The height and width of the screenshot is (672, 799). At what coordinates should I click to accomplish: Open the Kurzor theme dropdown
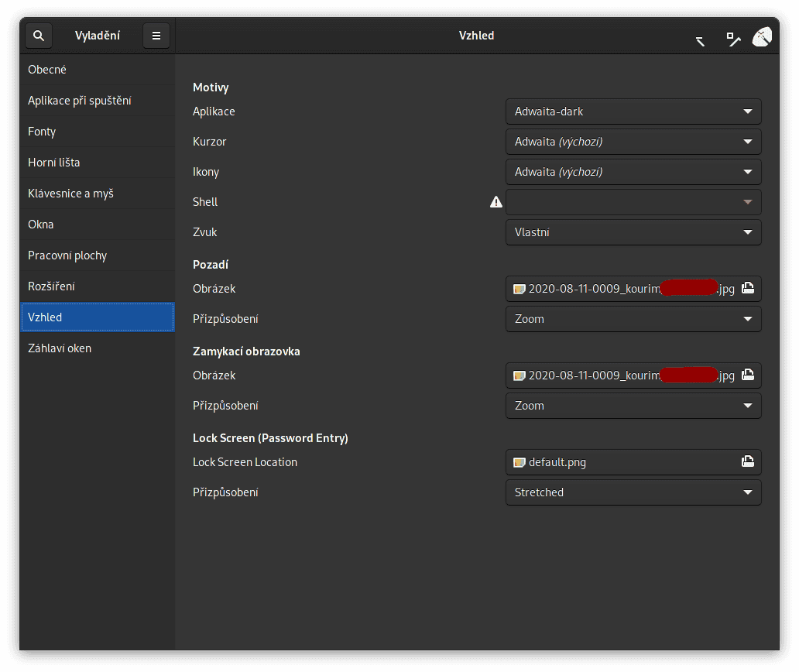[x=633, y=142]
